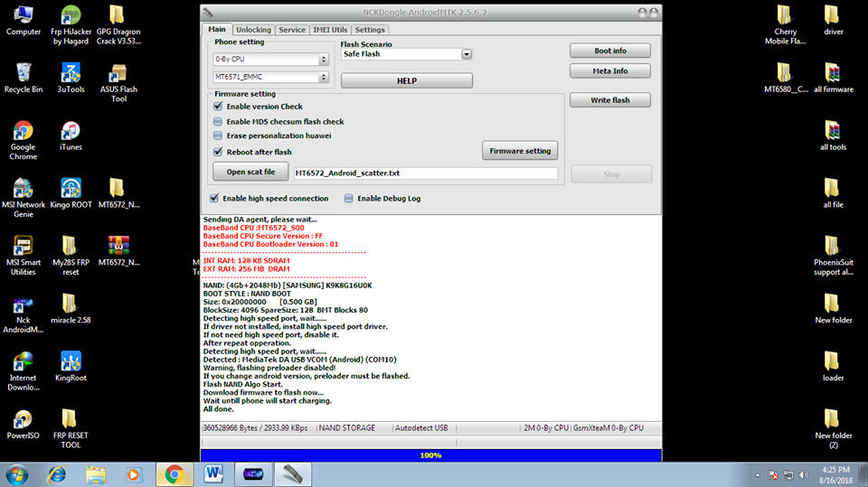The image size is (868, 487).
Task: Expand Flash Scenario Safe Flash dropdown
Action: pyautogui.click(x=467, y=54)
